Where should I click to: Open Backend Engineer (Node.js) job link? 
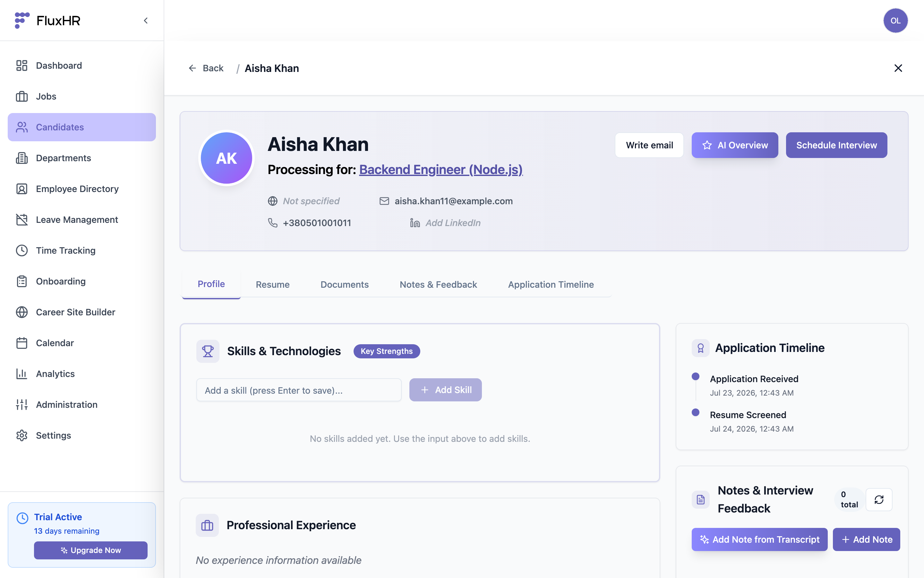tap(441, 169)
